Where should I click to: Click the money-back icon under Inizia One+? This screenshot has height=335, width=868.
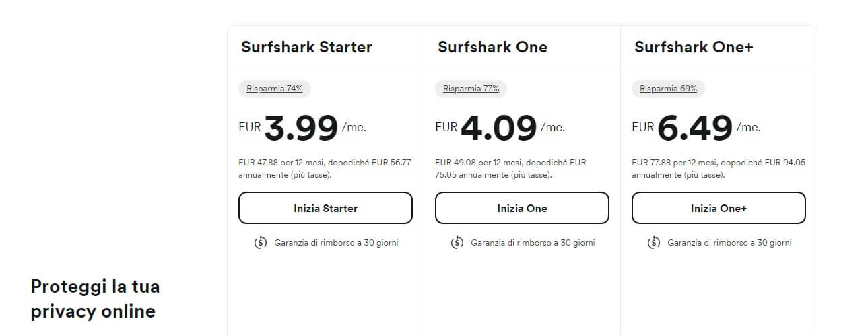click(654, 242)
